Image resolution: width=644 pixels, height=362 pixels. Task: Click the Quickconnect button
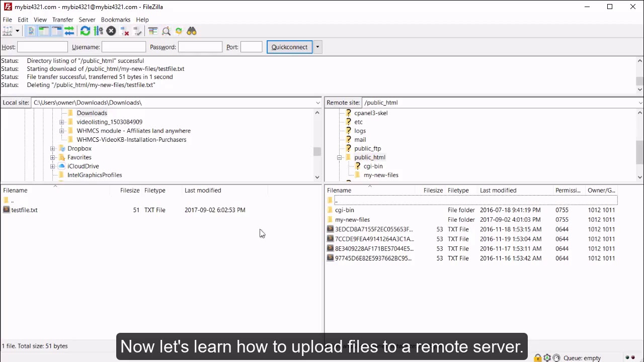point(289,47)
